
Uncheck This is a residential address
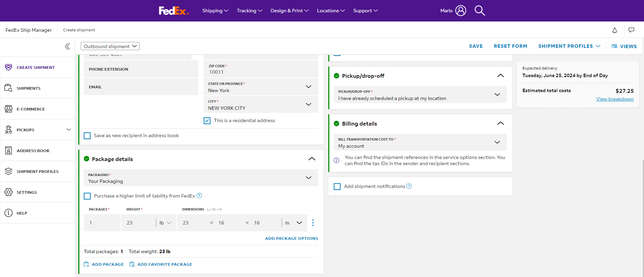207,121
